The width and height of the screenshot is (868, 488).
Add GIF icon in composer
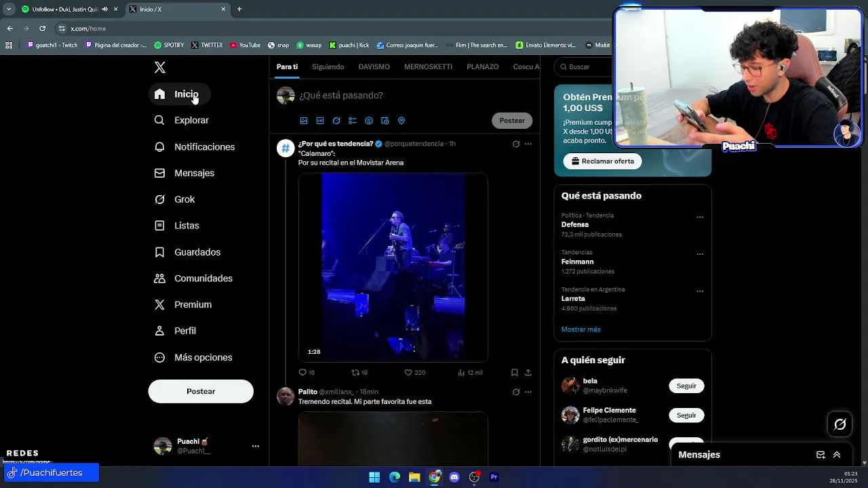point(320,121)
